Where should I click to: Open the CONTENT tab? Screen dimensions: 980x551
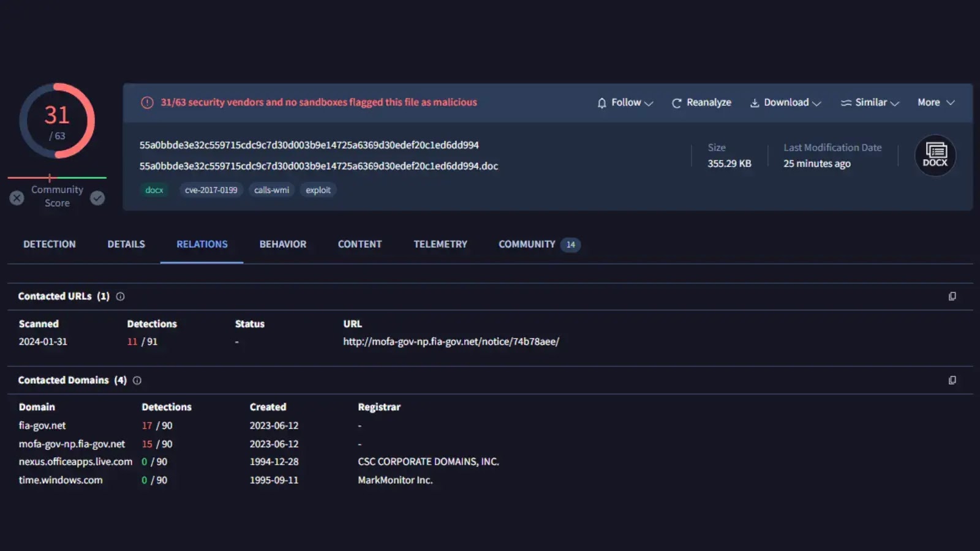point(360,244)
